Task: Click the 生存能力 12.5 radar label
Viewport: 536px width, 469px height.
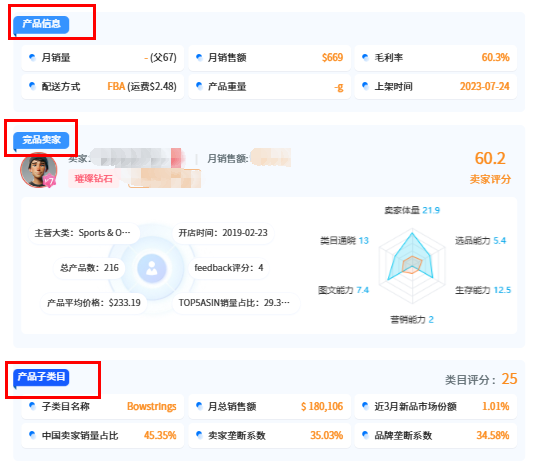Action: [483, 290]
